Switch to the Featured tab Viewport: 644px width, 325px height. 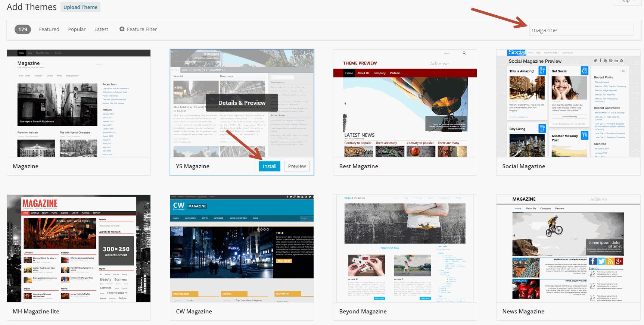(x=49, y=29)
